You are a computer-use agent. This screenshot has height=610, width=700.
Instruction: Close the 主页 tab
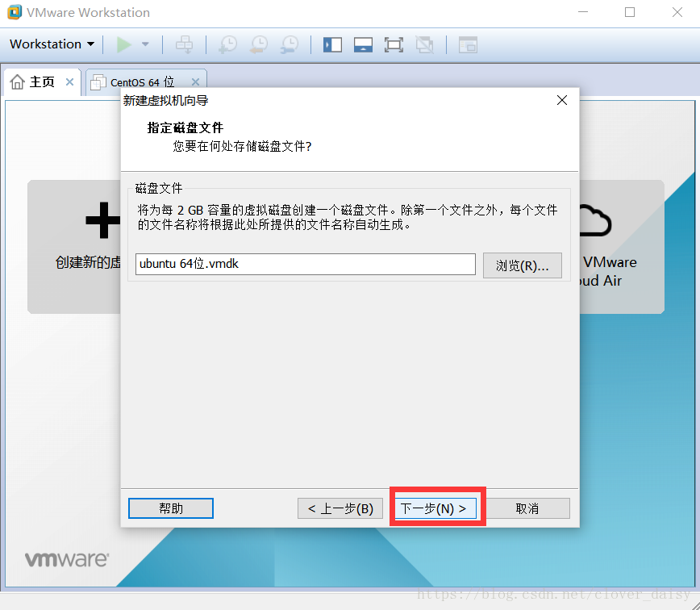(69, 82)
